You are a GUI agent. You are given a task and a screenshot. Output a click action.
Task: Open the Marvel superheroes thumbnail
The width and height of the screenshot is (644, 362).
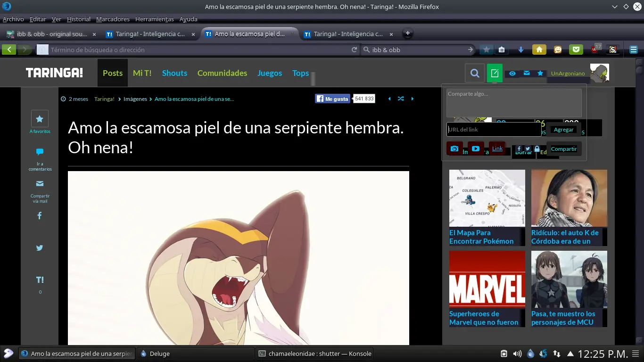pyautogui.click(x=487, y=279)
